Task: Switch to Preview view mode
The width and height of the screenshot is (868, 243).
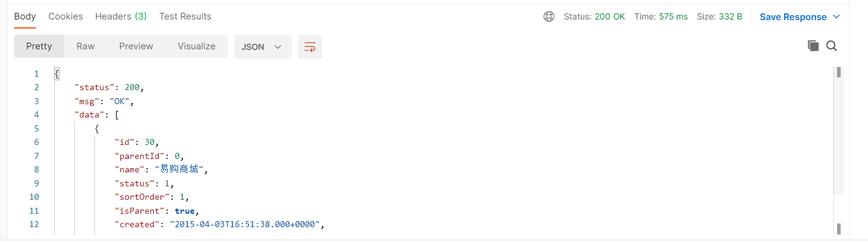Action: (x=136, y=46)
